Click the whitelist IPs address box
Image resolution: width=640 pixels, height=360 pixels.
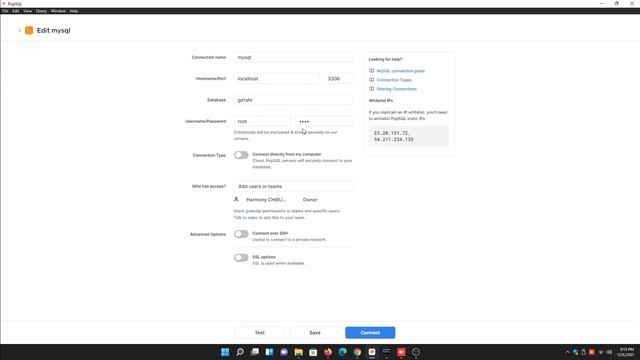tap(409, 136)
